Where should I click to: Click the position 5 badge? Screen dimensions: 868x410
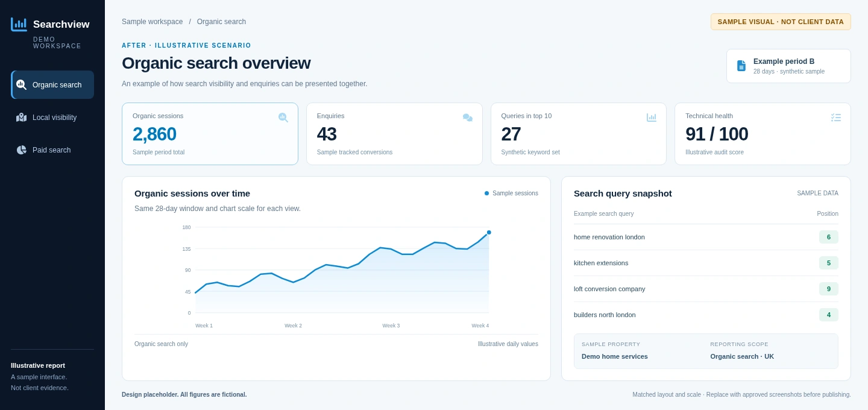828,263
